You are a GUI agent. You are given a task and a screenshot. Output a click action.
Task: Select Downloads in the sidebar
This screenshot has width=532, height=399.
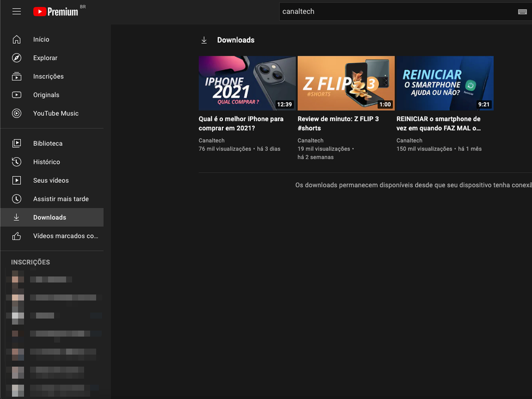coord(52,218)
